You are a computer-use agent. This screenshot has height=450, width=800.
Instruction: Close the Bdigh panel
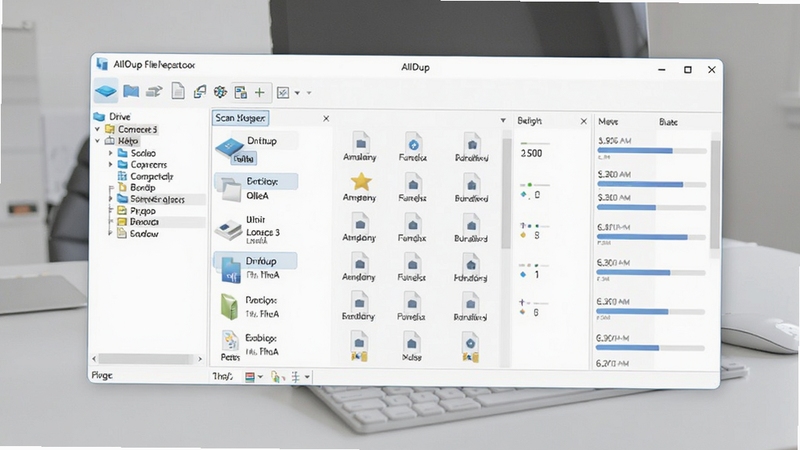tap(584, 121)
